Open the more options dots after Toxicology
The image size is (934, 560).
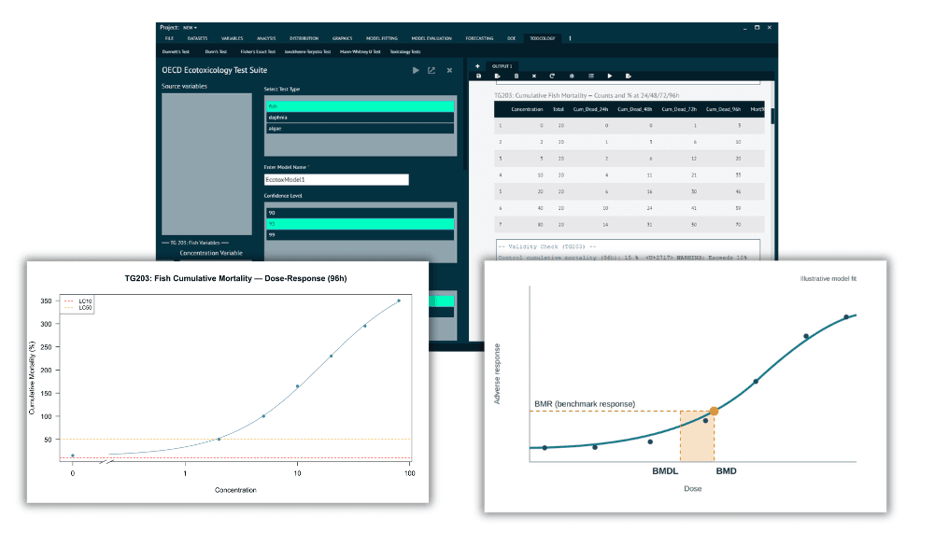pyautogui.click(x=570, y=38)
